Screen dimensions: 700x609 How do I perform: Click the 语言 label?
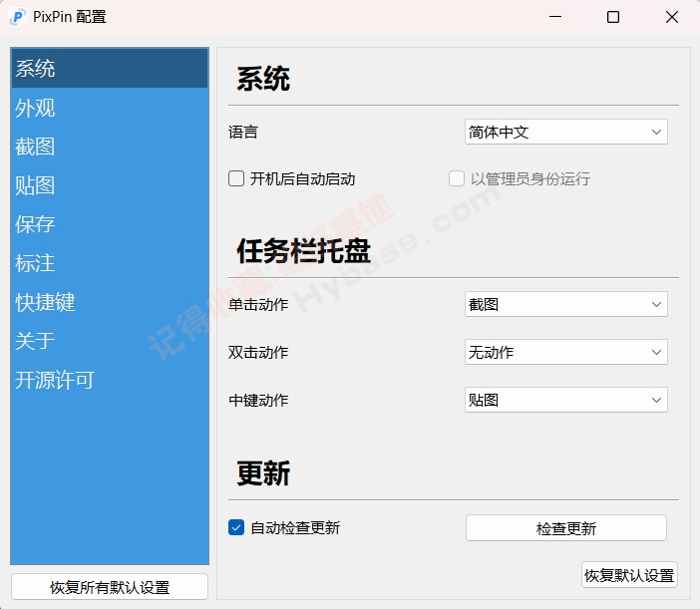(x=243, y=132)
